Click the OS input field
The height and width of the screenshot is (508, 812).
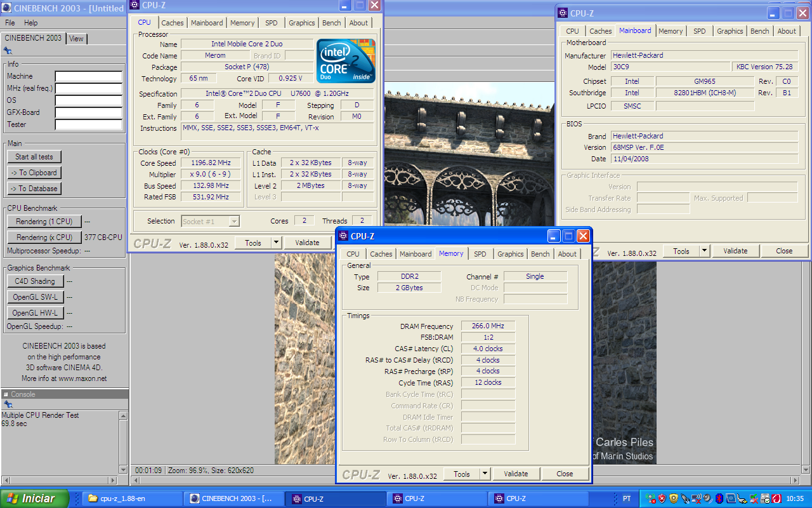(x=89, y=100)
